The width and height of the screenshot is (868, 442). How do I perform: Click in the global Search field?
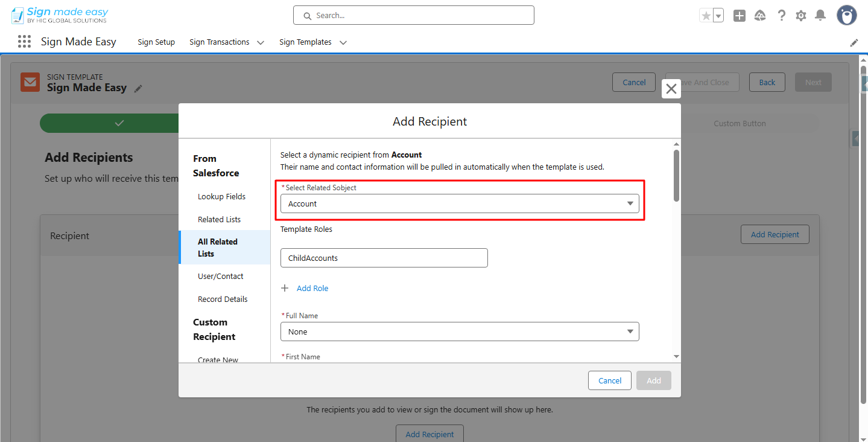[x=413, y=15]
